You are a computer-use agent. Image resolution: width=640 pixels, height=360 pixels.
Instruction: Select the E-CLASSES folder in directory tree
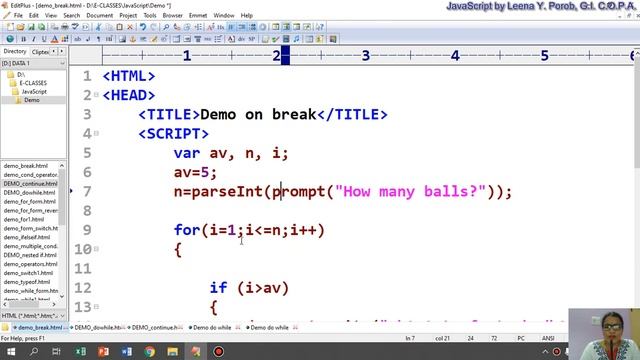[x=33, y=83]
